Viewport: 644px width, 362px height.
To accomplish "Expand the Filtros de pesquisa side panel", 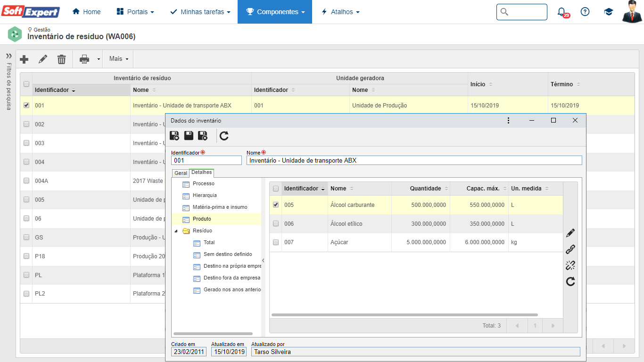I will (x=8, y=56).
